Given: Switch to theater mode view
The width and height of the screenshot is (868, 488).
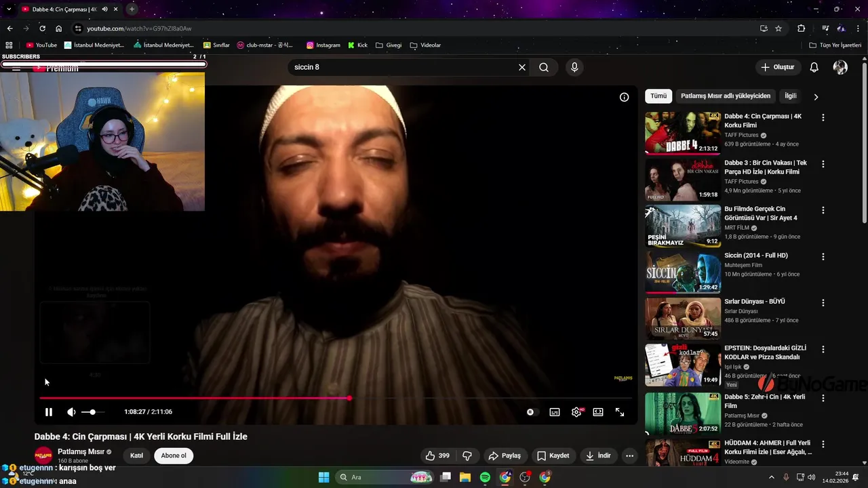Looking at the screenshot, I should [598, 412].
